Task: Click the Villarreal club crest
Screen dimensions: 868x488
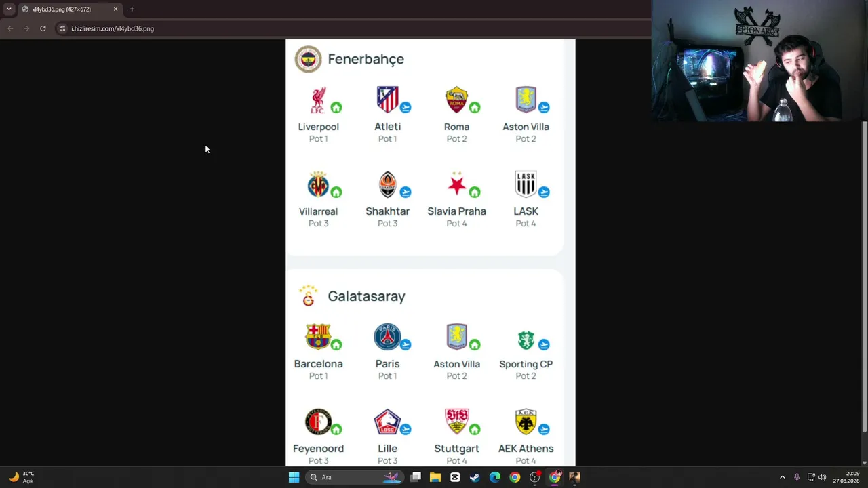Action: coord(318,184)
